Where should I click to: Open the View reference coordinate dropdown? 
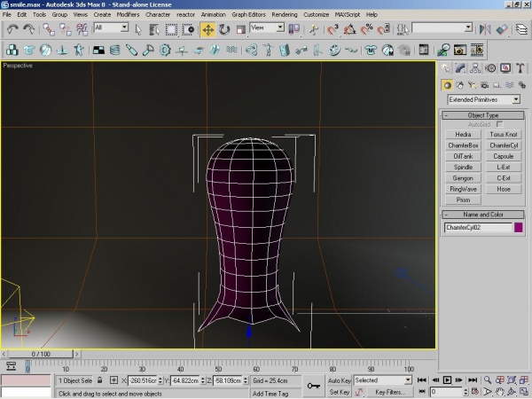click(x=267, y=27)
